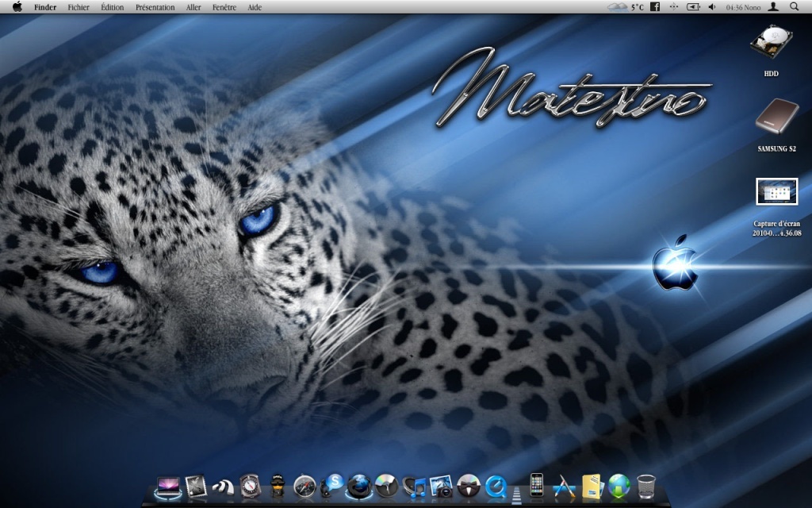Open the Fenêtre menu

pos(224,7)
